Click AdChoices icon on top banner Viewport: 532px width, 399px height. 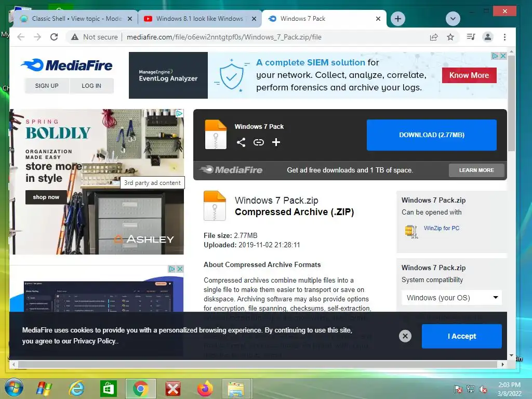(x=495, y=56)
